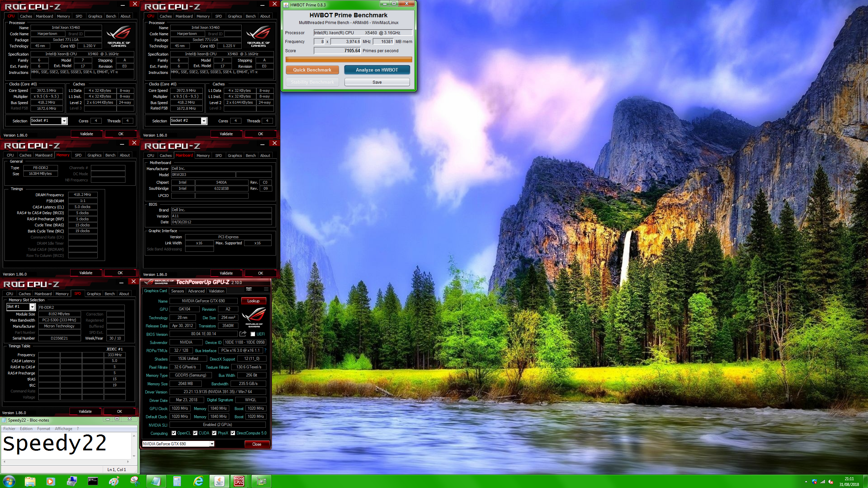Click the Score field showing 7105.64
868x488 pixels.
click(337, 51)
